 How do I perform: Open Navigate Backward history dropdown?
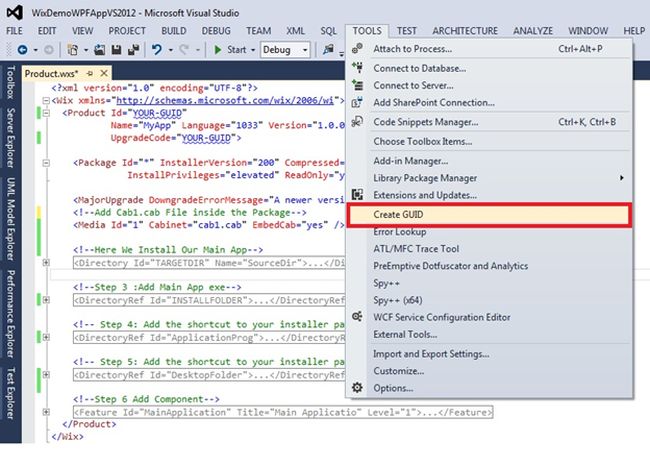tap(35, 50)
